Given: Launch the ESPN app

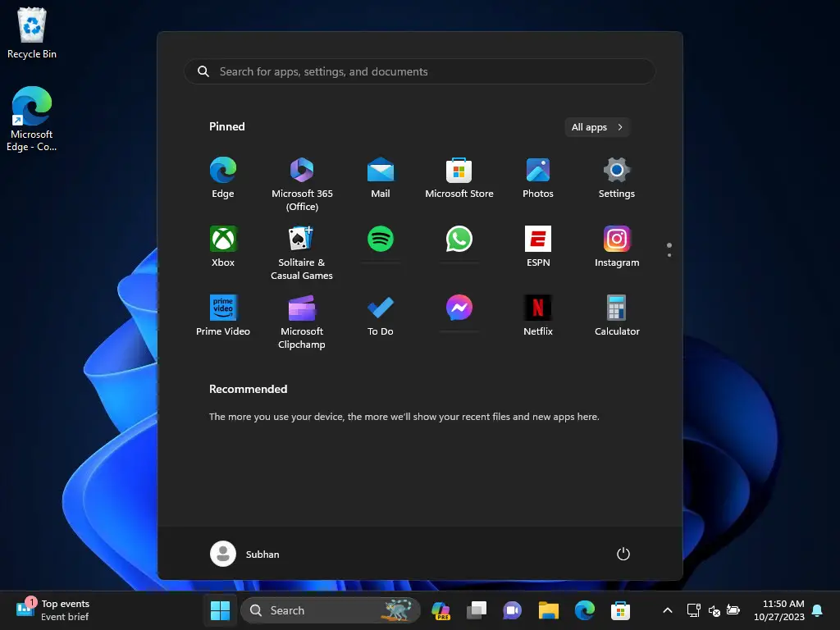Looking at the screenshot, I should 538,246.
